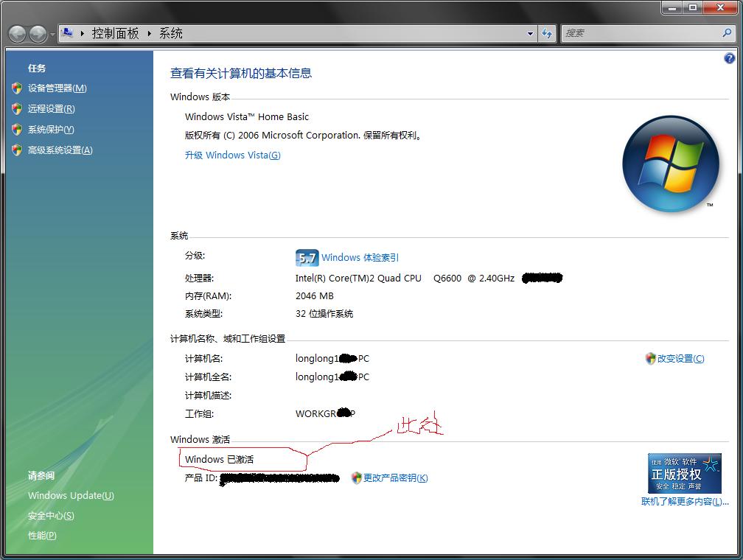Open Windows 体验索引 link
743x560 pixels.
coord(360,258)
